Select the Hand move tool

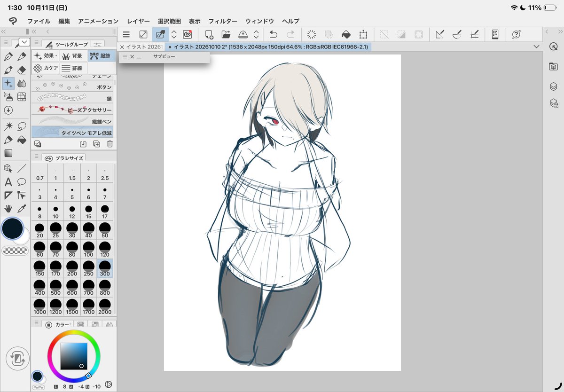point(8,209)
